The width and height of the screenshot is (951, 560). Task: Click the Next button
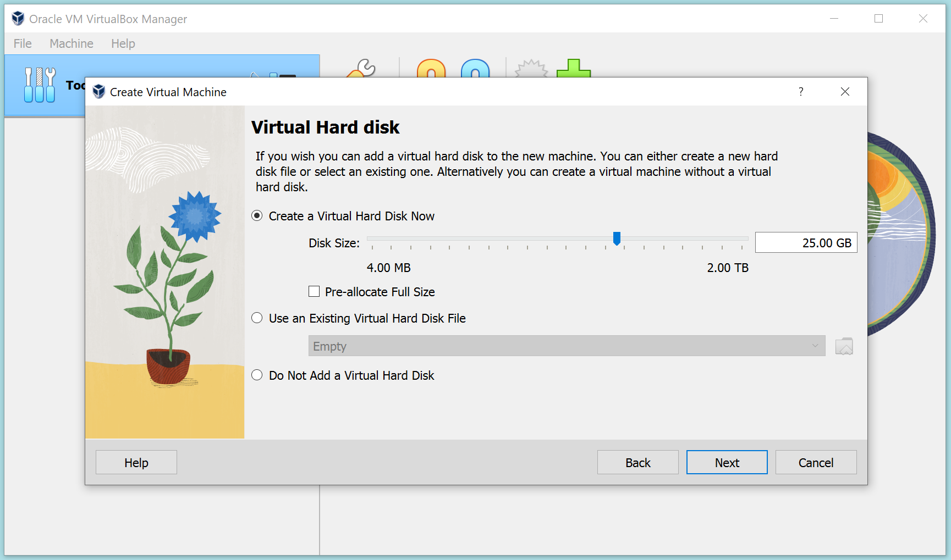(x=727, y=462)
